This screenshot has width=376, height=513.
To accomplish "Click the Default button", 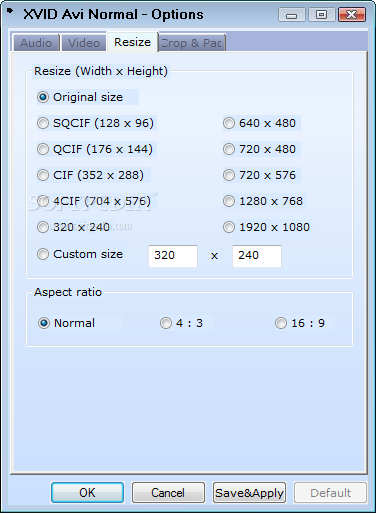I will coord(330,492).
